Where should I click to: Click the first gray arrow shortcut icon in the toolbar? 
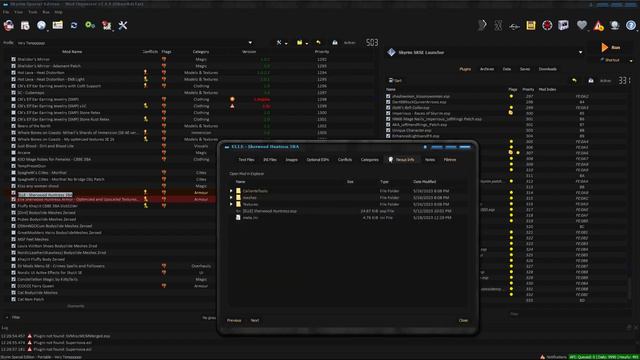[482, 25]
